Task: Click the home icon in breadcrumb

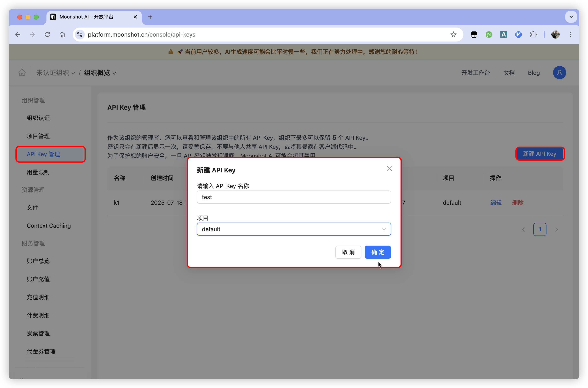Action: pos(22,73)
